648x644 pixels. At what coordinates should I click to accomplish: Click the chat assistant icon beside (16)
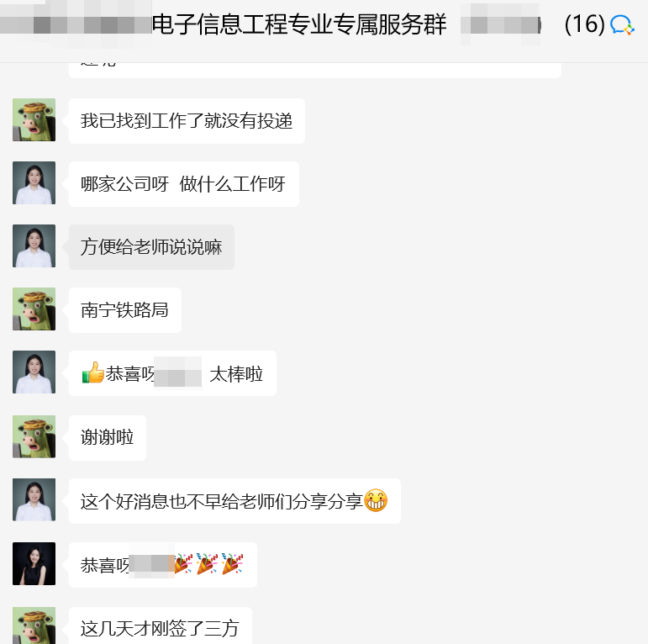(622, 24)
